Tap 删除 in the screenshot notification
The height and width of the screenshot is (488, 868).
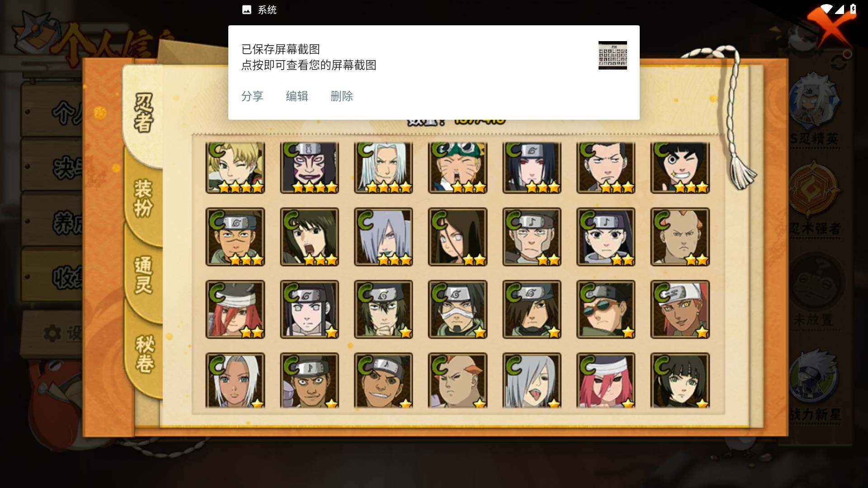click(x=342, y=96)
